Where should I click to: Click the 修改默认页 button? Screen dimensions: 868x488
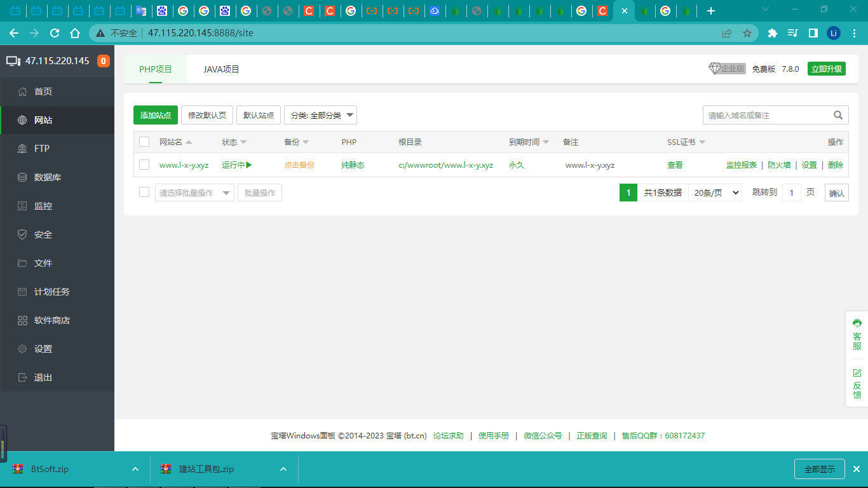[207, 115]
